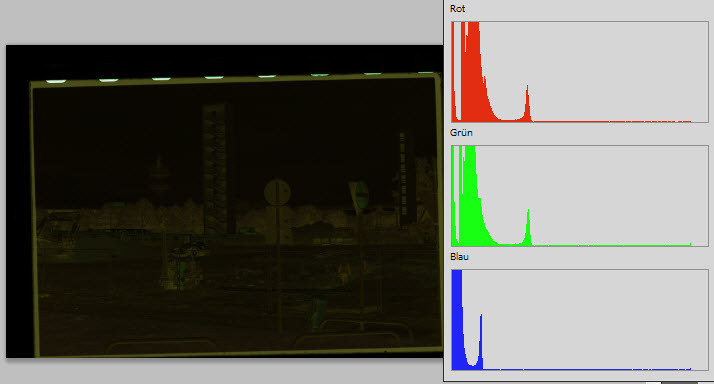Click the Blau blue histogram graph
The height and width of the screenshot is (384, 714).
tap(580, 320)
